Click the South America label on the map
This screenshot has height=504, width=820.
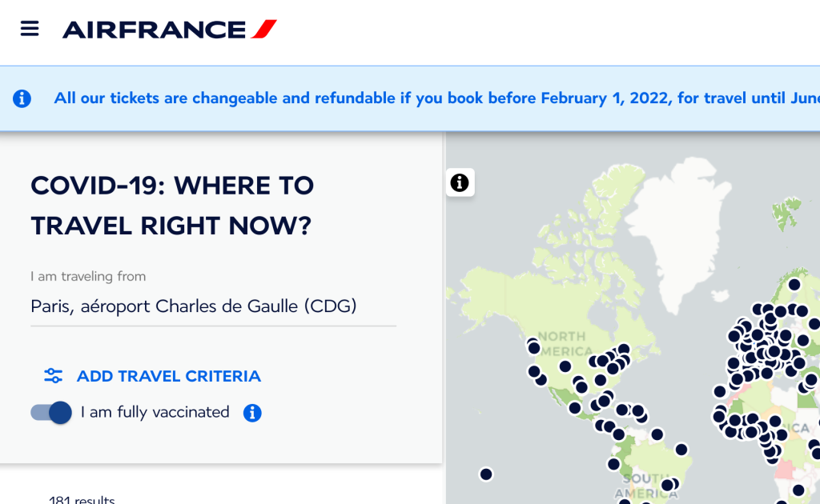645,486
